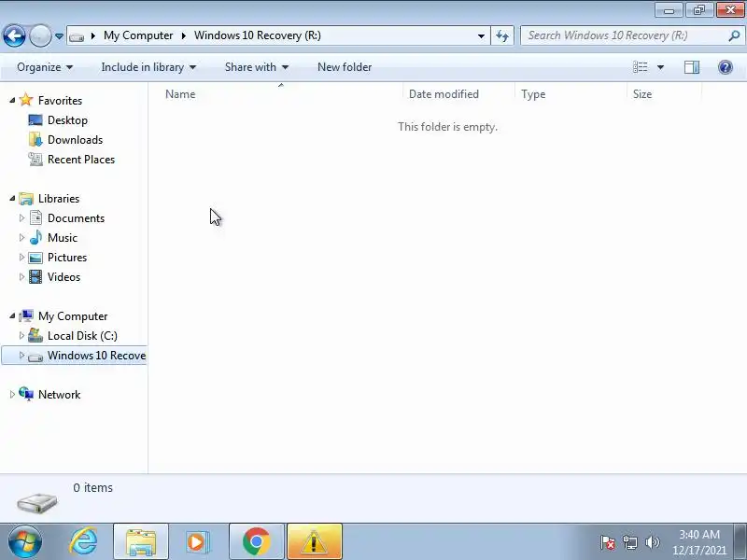The height and width of the screenshot is (560, 747).
Task: Select Libraries in navigation pane
Action: point(59,199)
